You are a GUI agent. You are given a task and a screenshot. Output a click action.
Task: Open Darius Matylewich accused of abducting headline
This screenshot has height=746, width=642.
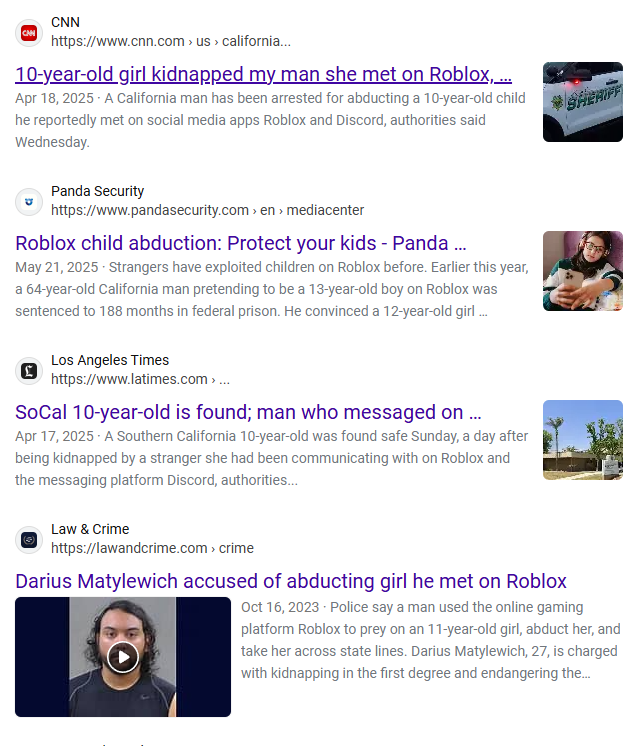[x=291, y=581]
